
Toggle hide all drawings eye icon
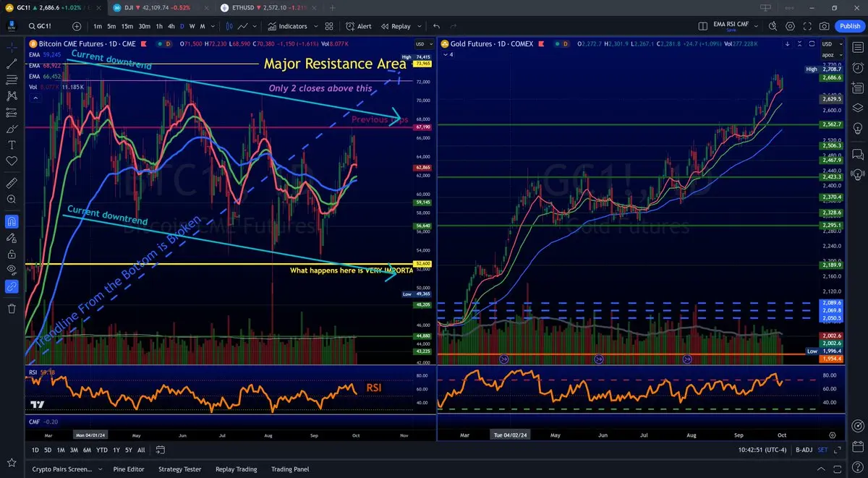pyautogui.click(x=12, y=270)
